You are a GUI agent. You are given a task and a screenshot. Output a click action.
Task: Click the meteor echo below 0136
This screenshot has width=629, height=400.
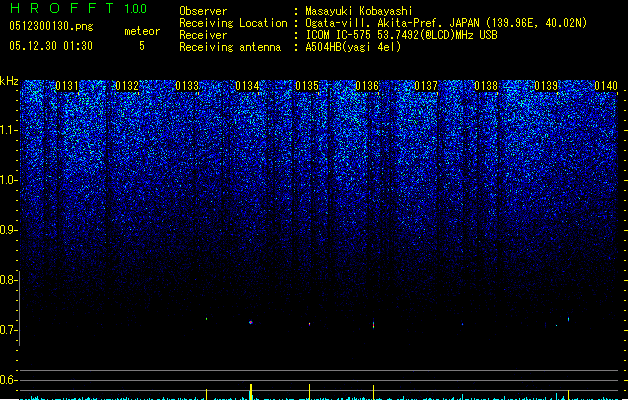coord(373,325)
